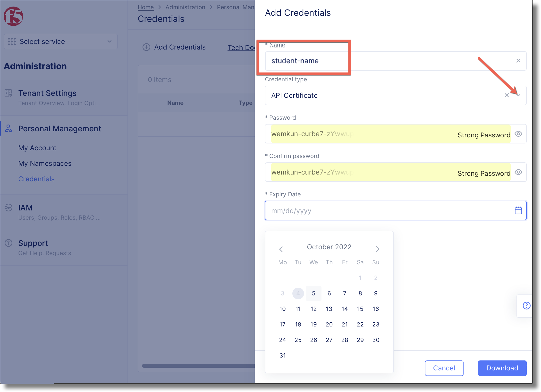
Task: Go to next month in calendar
Action: click(378, 249)
